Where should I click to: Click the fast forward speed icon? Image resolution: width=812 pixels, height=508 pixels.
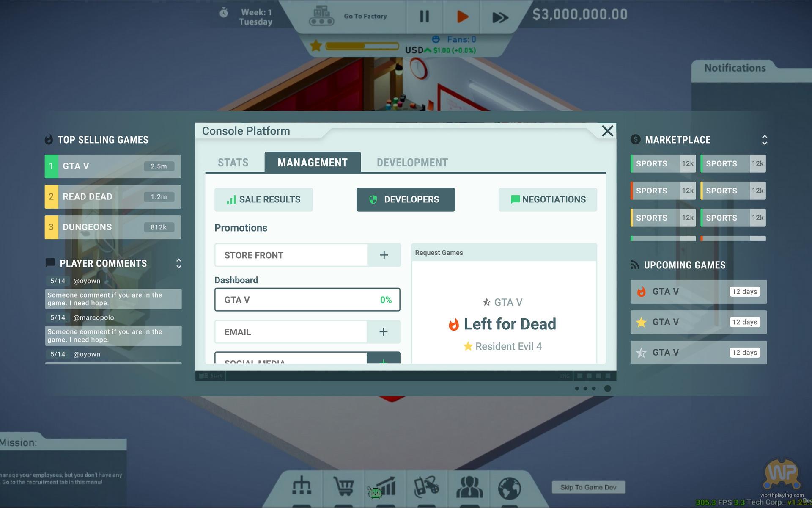click(x=500, y=17)
